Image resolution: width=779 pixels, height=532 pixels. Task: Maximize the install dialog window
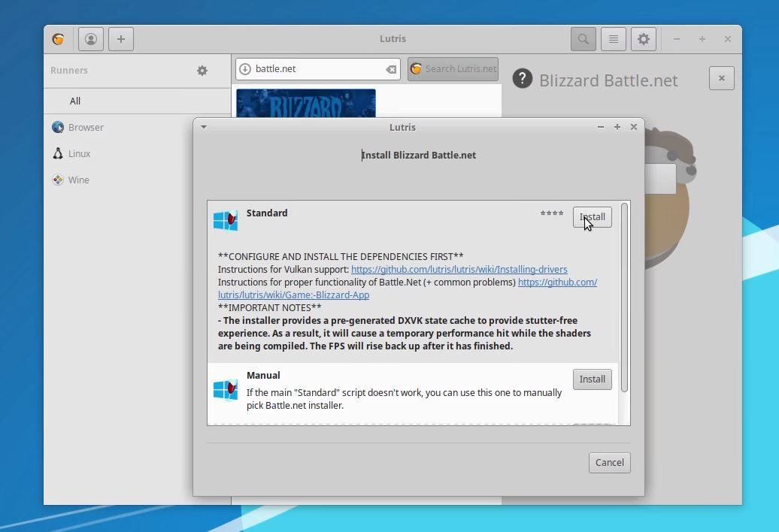coord(617,127)
